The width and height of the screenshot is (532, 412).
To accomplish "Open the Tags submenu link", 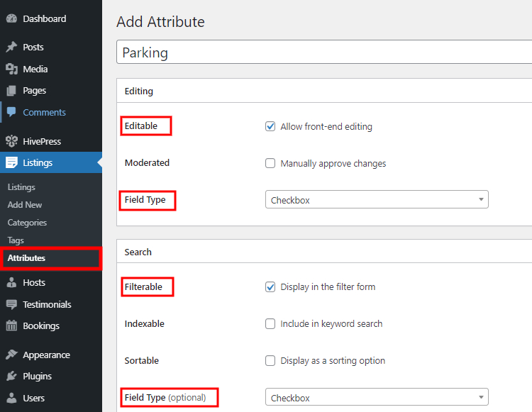I will click(16, 240).
